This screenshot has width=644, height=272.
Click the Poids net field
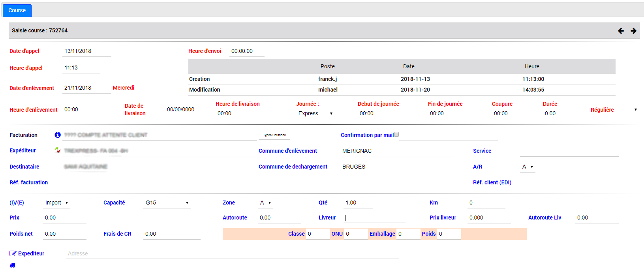[x=65, y=234]
